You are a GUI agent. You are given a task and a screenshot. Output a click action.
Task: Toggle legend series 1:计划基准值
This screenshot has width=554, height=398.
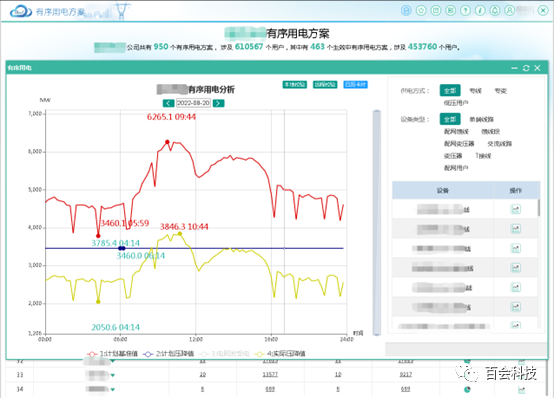113,353
